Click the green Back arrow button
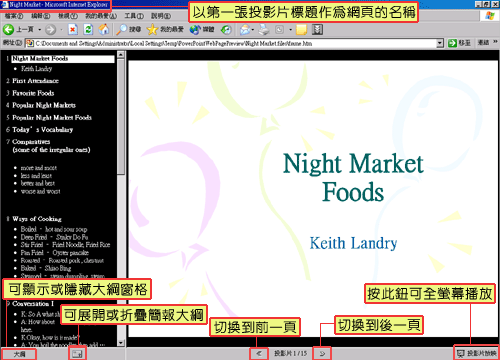 click(x=8, y=30)
